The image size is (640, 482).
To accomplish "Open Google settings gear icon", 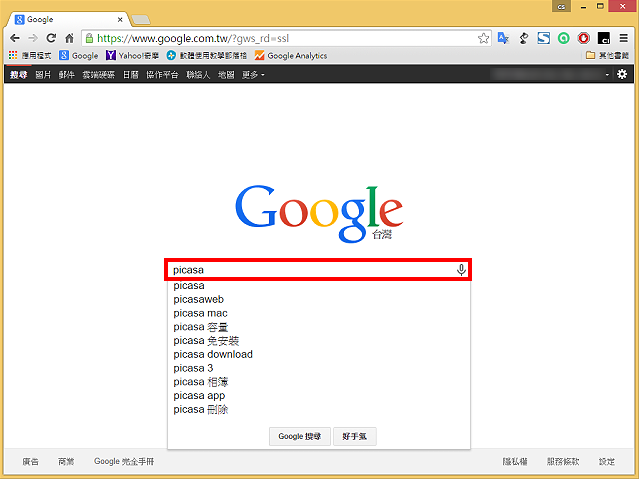I will 622,74.
